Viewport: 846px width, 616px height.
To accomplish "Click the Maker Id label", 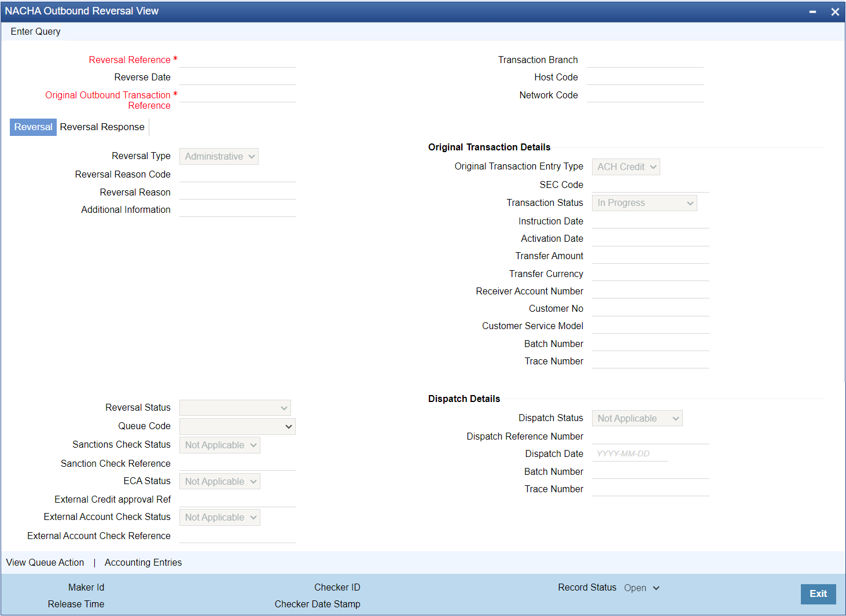I will (x=86, y=587).
